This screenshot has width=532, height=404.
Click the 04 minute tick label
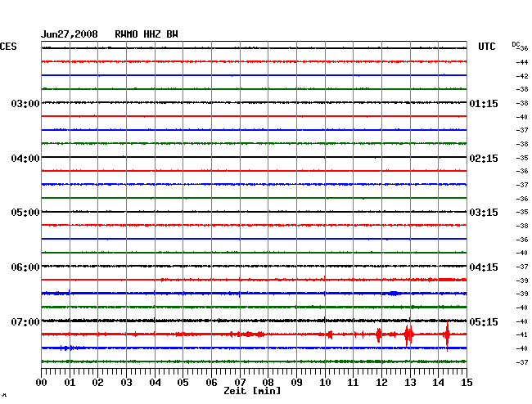click(155, 382)
